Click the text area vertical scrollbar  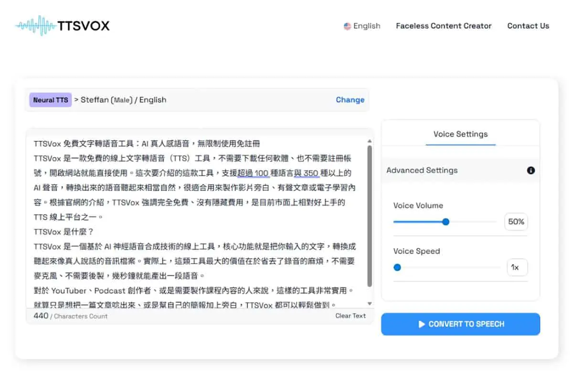tap(369, 216)
